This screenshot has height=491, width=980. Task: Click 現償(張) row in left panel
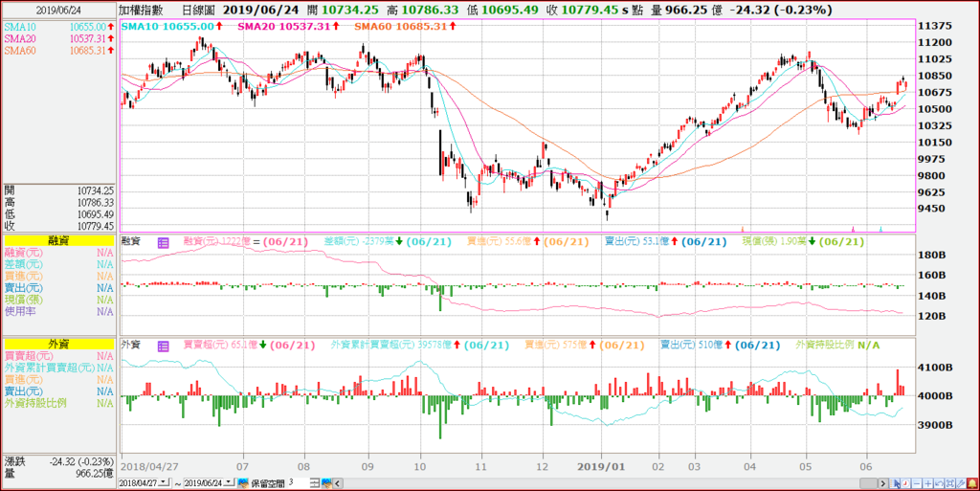[x=58, y=300]
